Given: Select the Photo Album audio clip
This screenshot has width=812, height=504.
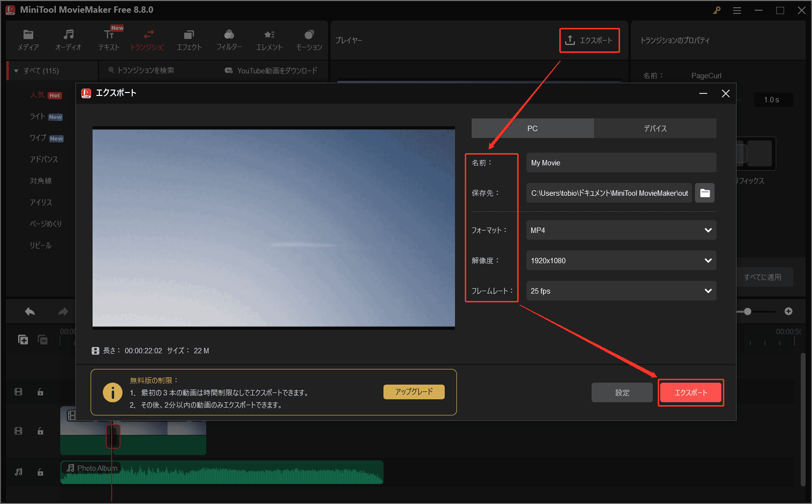Looking at the screenshot, I should [x=221, y=472].
